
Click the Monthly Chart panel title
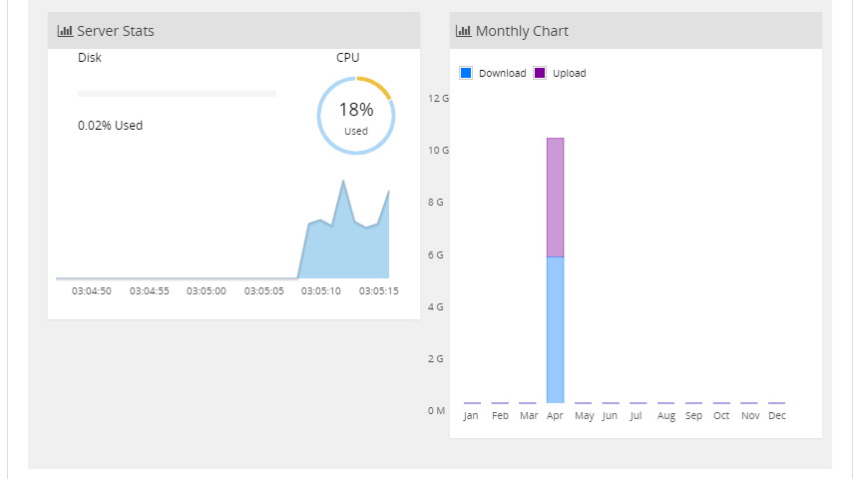click(522, 31)
